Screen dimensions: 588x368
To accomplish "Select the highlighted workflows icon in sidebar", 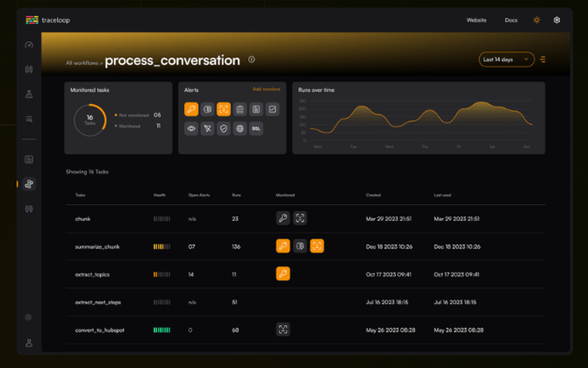I will 29,184.
